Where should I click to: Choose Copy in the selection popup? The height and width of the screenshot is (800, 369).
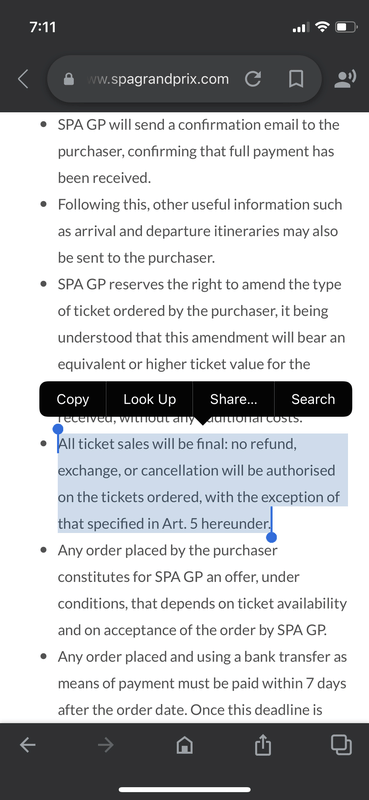tap(72, 399)
